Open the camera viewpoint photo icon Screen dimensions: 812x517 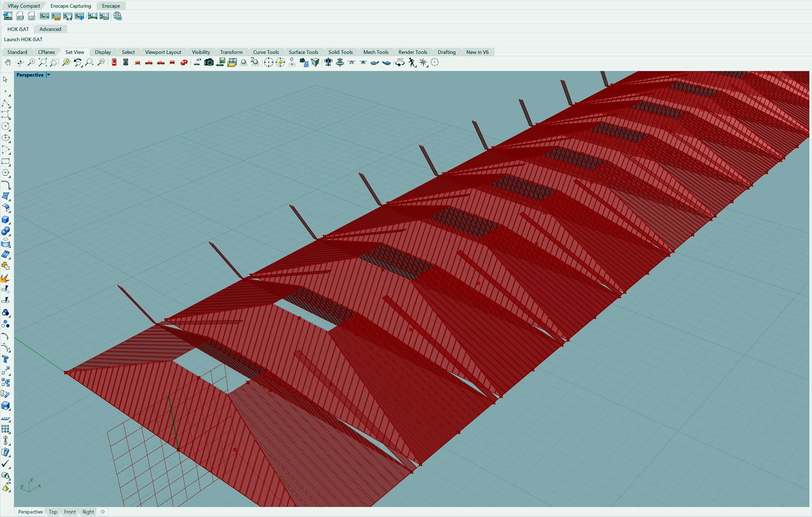(x=208, y=63)
